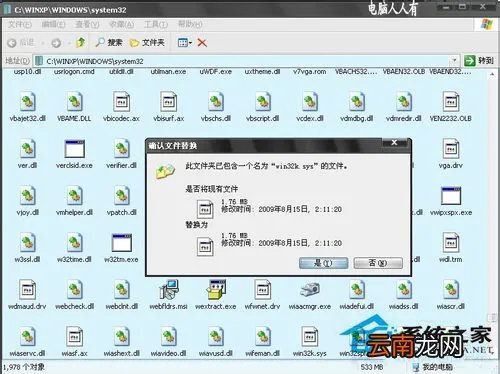
Task: Select the wiascr.dll file icon
Action: coord(451,290)
